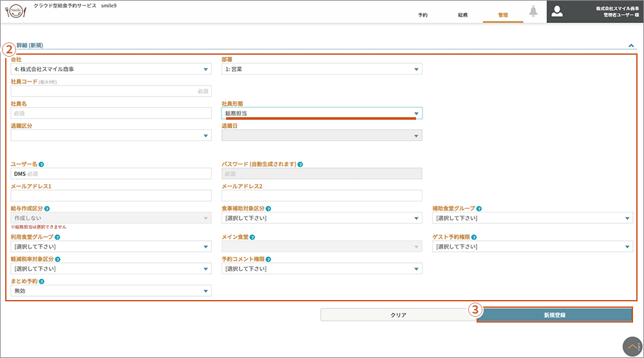Viewport: 644px width, 358px height.
Task: Click the 新規登録 button
Action: pos(554,315)
